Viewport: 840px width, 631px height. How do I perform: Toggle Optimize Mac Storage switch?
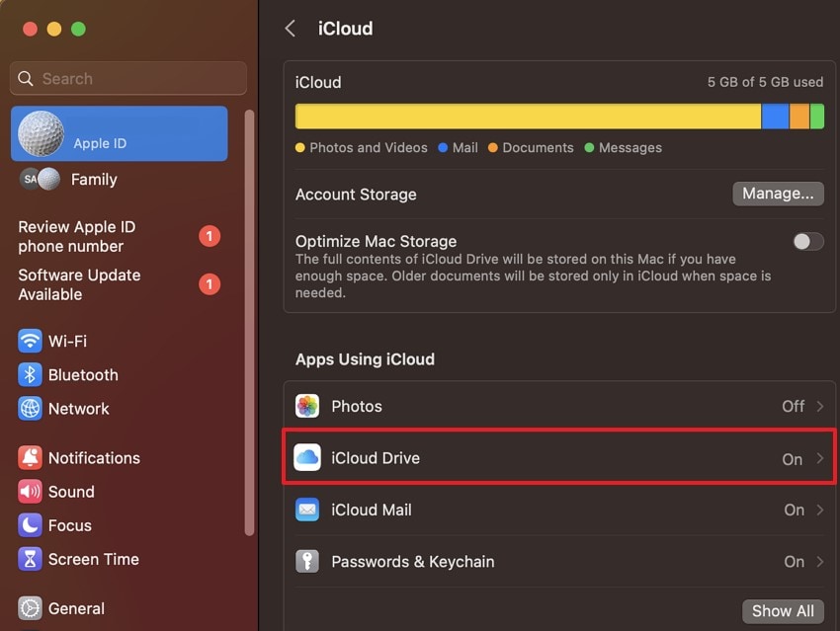tap(807, 241)
